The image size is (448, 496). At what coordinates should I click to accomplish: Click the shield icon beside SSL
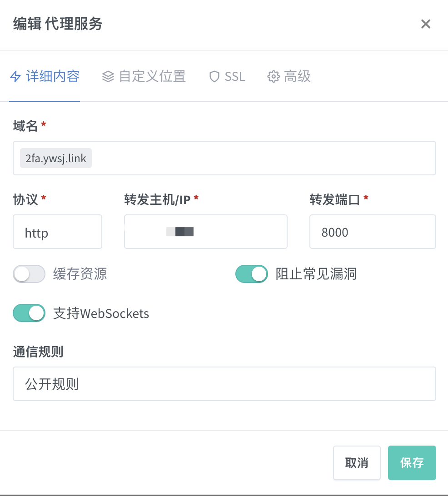(x=214, y=77)
